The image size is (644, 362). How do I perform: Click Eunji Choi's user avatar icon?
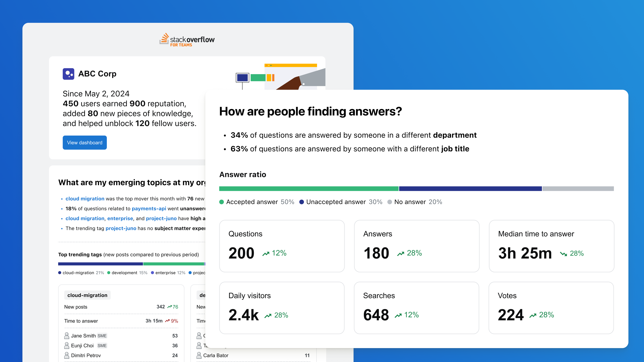(x=67, y=345)
